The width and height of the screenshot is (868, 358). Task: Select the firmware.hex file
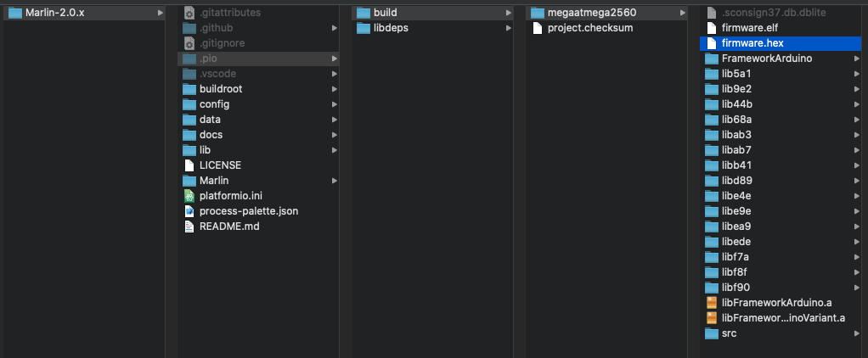783,43
